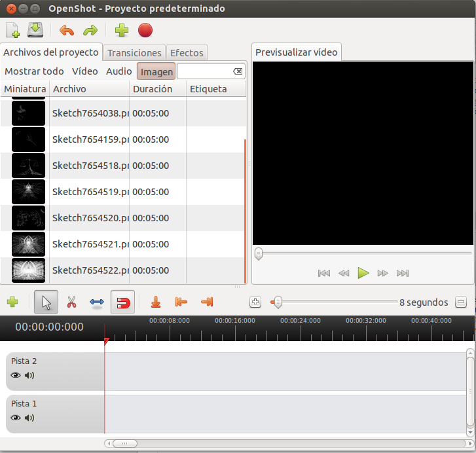Sort by the Etiqueta column header
This screenshot has width=476, height=453.
[216, 89]
